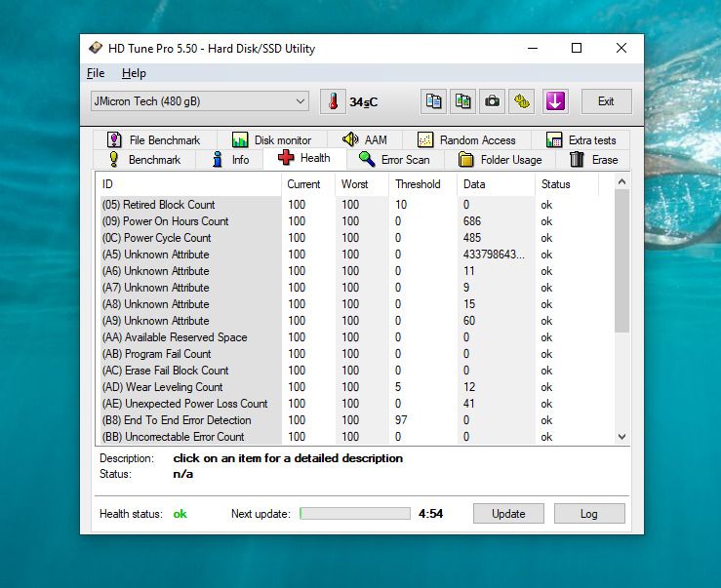Sort by the Data column header
Image resolution: width=721 pixels, height=588 pixels.
(496, 184)
